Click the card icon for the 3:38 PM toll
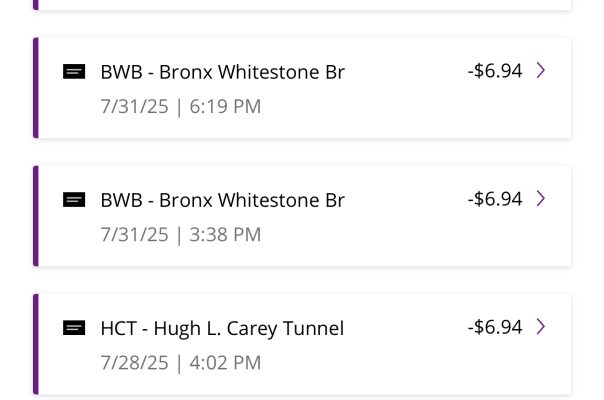The image size is (604, 400). click(74, 200)
